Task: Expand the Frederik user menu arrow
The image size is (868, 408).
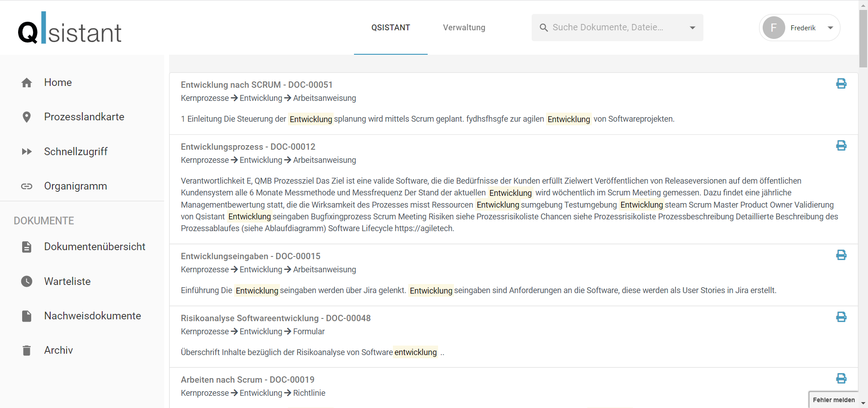Action: click(x=830, y=28)
